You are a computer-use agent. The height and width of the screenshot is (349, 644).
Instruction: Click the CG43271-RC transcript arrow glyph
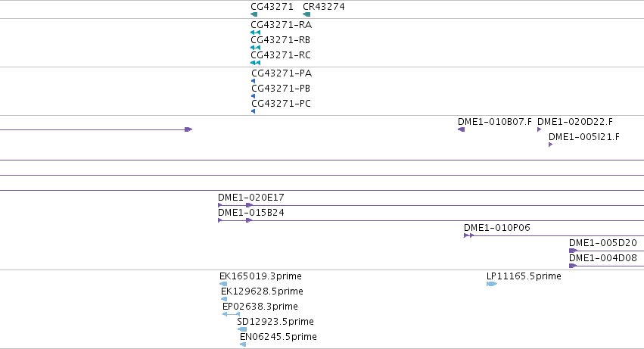[255, 63]
